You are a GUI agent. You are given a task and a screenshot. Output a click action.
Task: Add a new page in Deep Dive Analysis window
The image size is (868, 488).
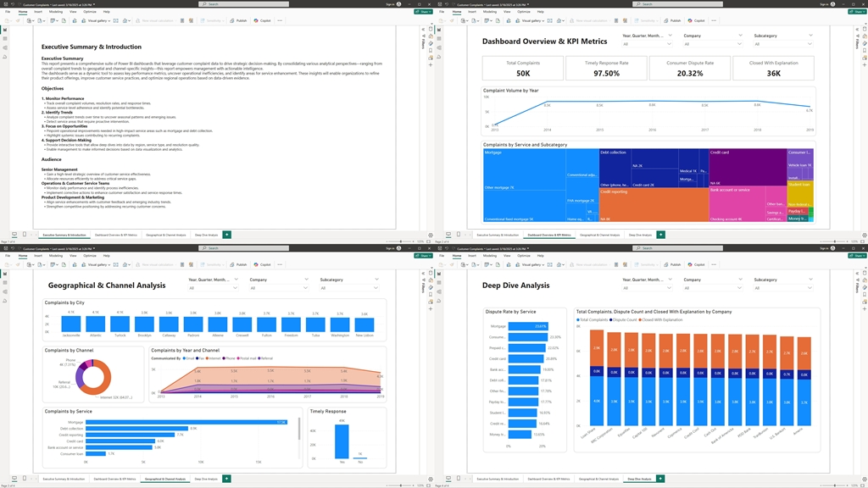[x=660, y=479]
